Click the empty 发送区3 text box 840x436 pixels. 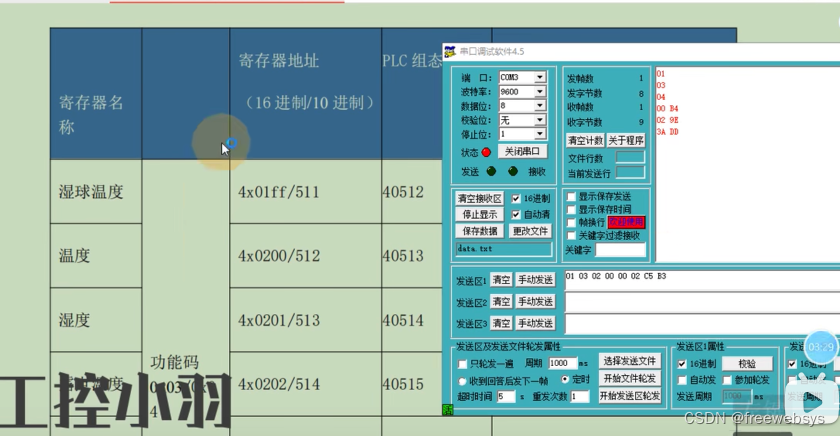702,324
